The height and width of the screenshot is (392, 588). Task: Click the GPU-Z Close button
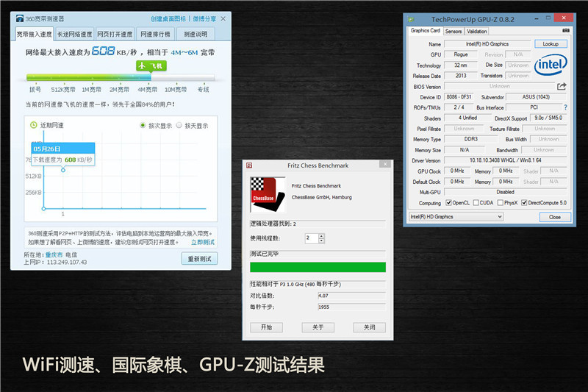pos(555,217)
